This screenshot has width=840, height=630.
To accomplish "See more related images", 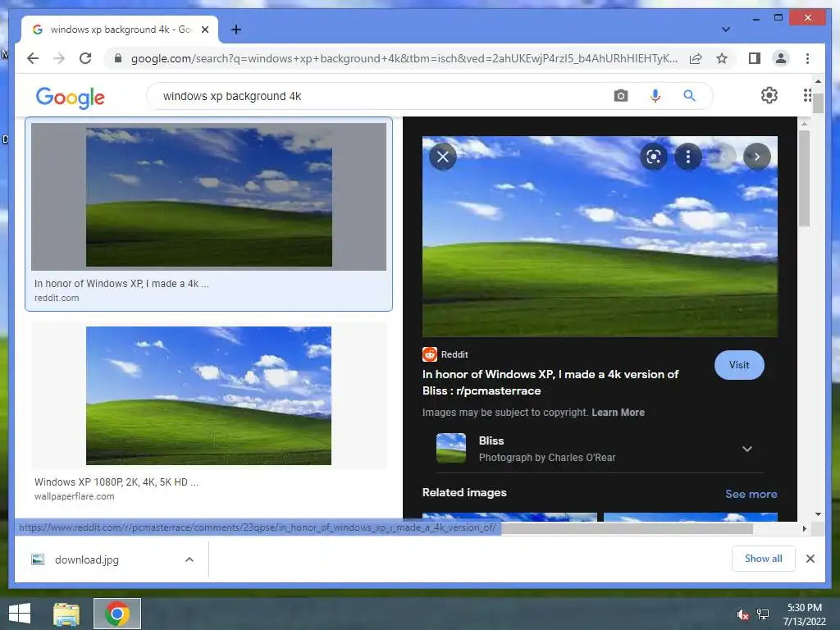I will click(x=751, y=494).
